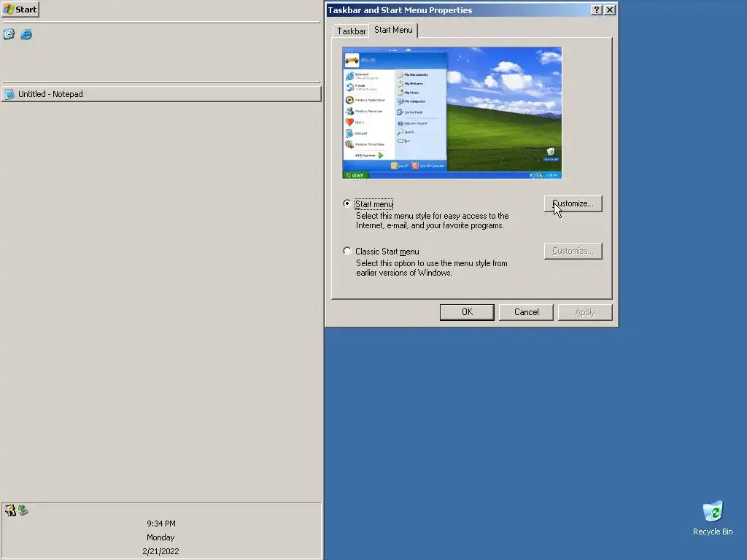Cancel the Taskbar and Start Menu Properties dialog
This screenshot has width=747, height=560.
click(x=526, y=312)
